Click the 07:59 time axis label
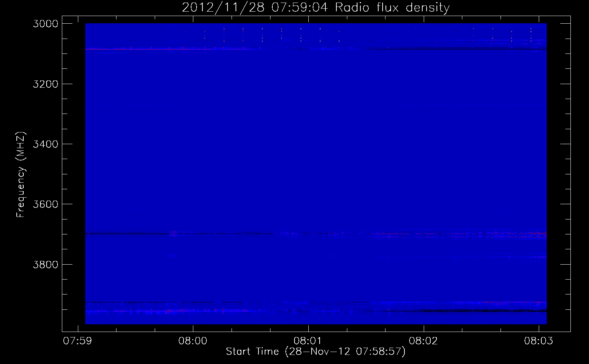The height and width of the screenshot is (364, 589). [78, 341]
